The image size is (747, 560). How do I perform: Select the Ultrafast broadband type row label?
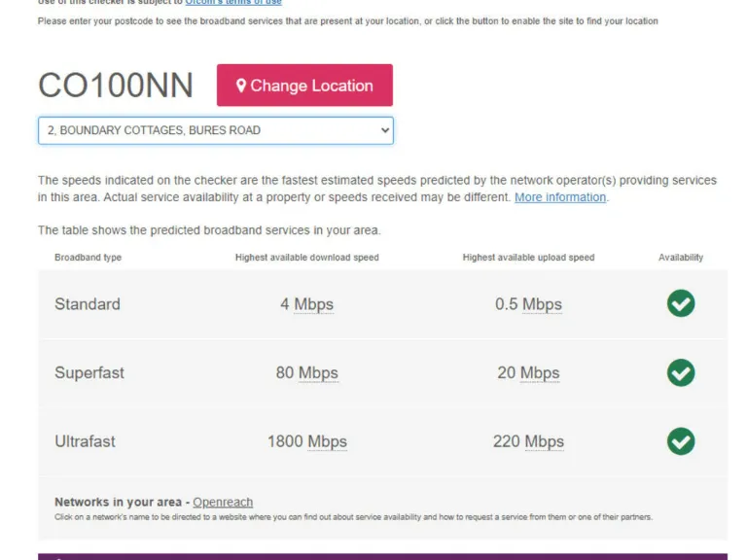(85, 441)
